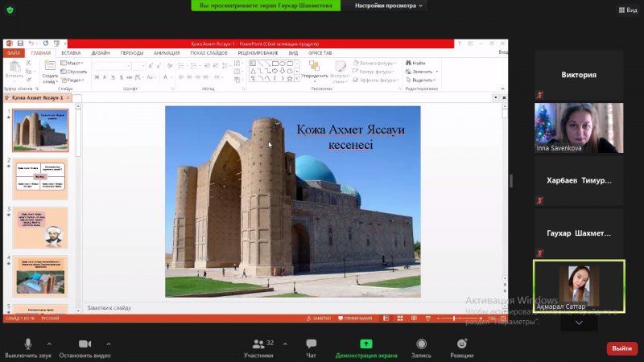Switch to the ПОКАЗ СЛАЙДОВ ribbon tab

click(208, 53)
